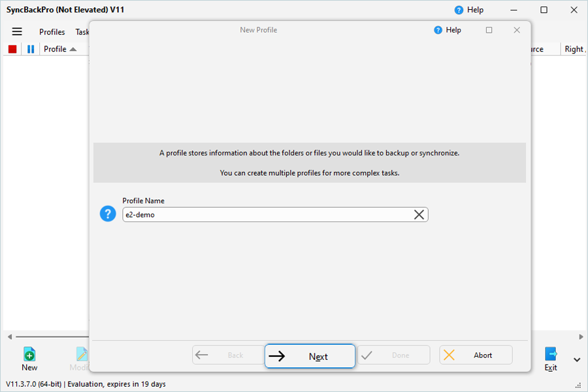Click the red Stop icon
588x392 pixels.
pyautogui.click(x=12, y=49)
